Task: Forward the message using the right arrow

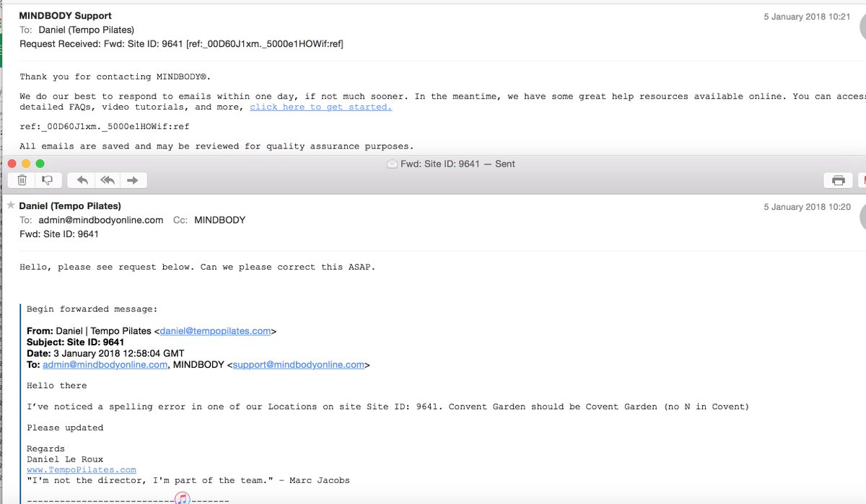Action: (132, 180)
